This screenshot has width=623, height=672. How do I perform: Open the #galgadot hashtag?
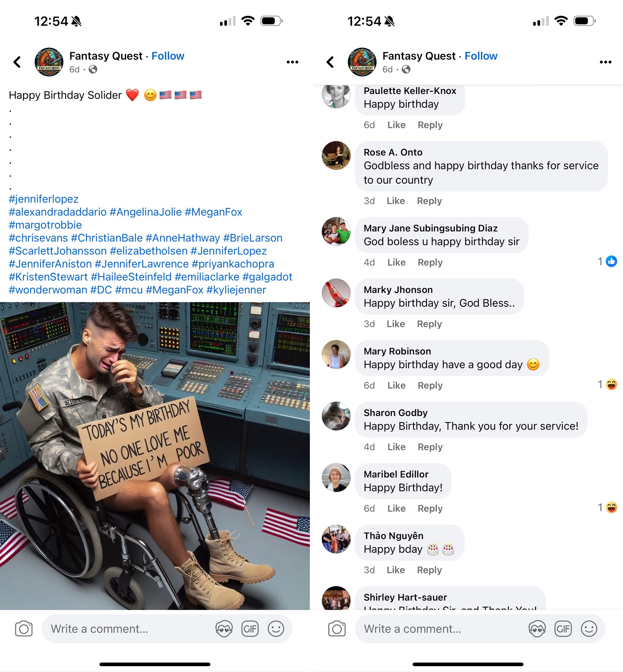pyautogui.click(x=267, y=277)
